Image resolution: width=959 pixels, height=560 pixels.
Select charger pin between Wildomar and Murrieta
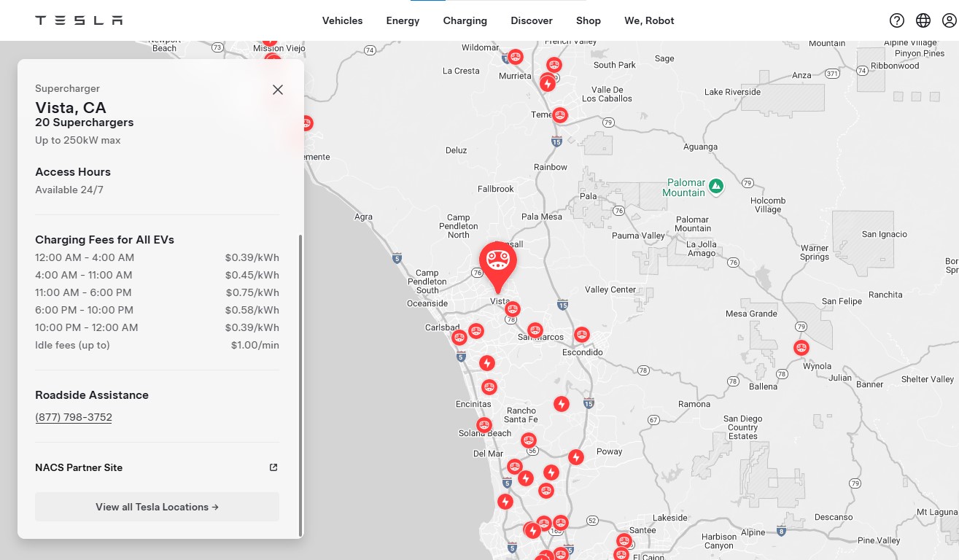[516, 56]
